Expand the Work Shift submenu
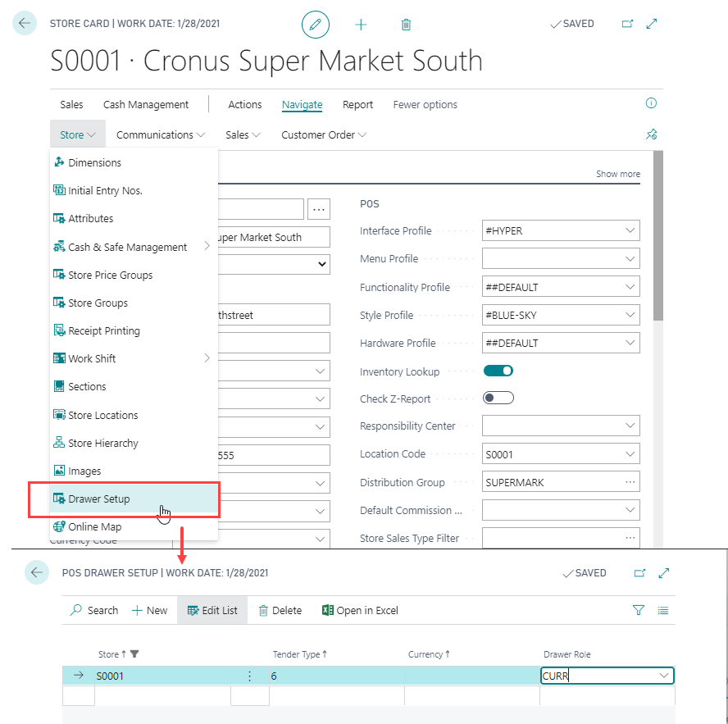The height and width of the screenshot is (724, 728). pyautogui.click(x=134, y=358)
